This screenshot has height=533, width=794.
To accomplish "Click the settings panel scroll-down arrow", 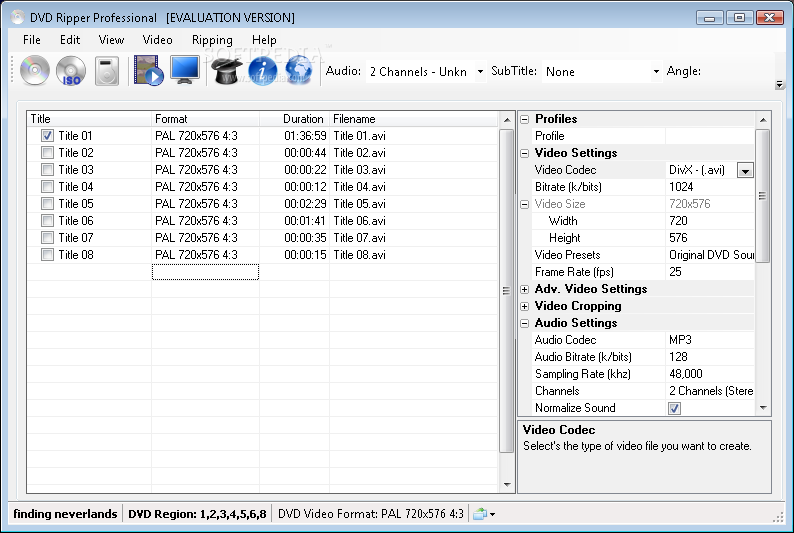I will click(x=763, y=408).
